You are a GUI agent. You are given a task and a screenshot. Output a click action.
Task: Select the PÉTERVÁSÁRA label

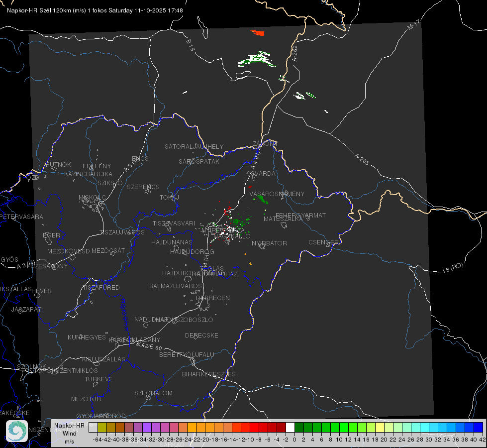click(21, 217)
